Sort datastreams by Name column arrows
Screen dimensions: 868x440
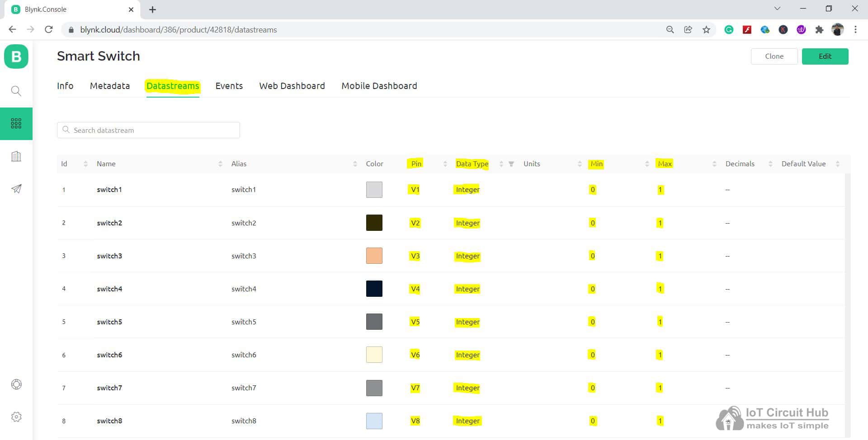[220, 164]
